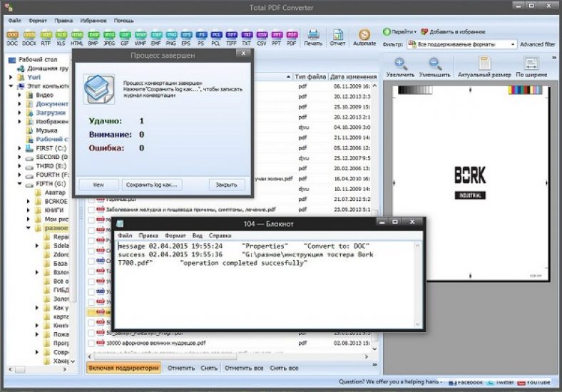Set preview to Актуальный размер
The image size is (562, 392).
484,68
